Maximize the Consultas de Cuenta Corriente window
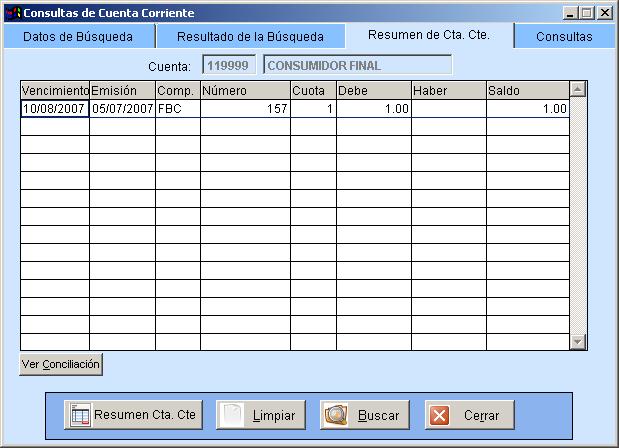The image size is (619, 448). pyautogui.click(x=588, y=13)
